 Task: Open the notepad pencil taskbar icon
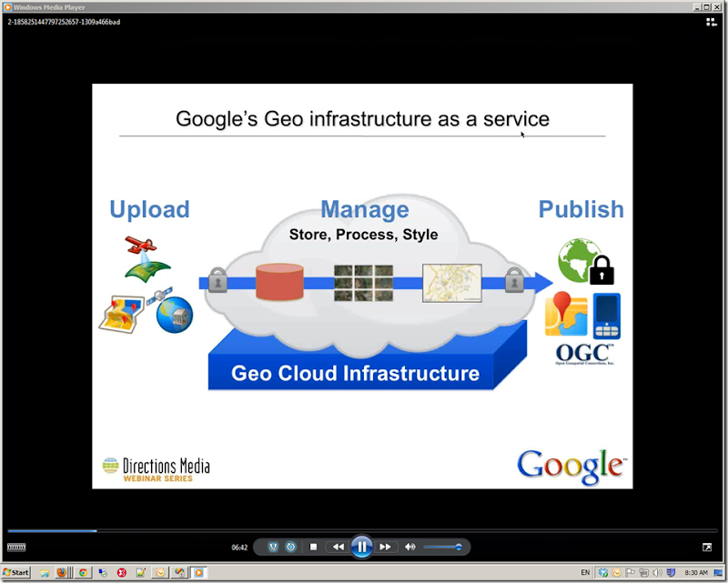pos(141,573)
